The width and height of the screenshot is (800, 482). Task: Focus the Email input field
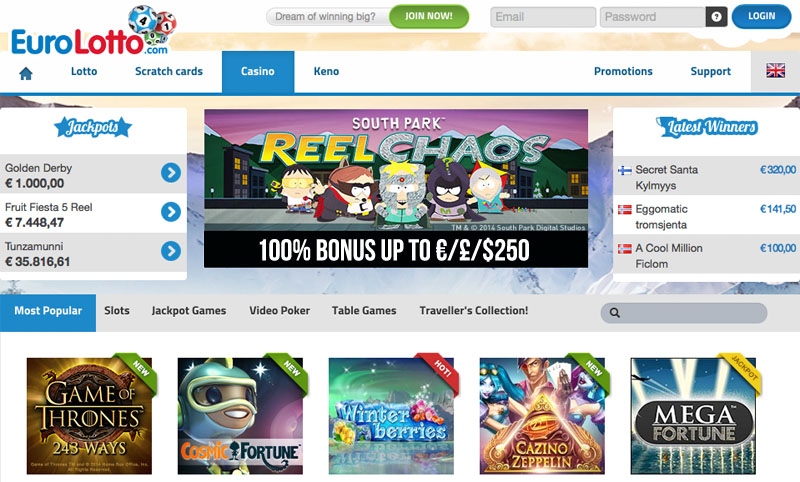pyautogui.click(x=543, y=17)
